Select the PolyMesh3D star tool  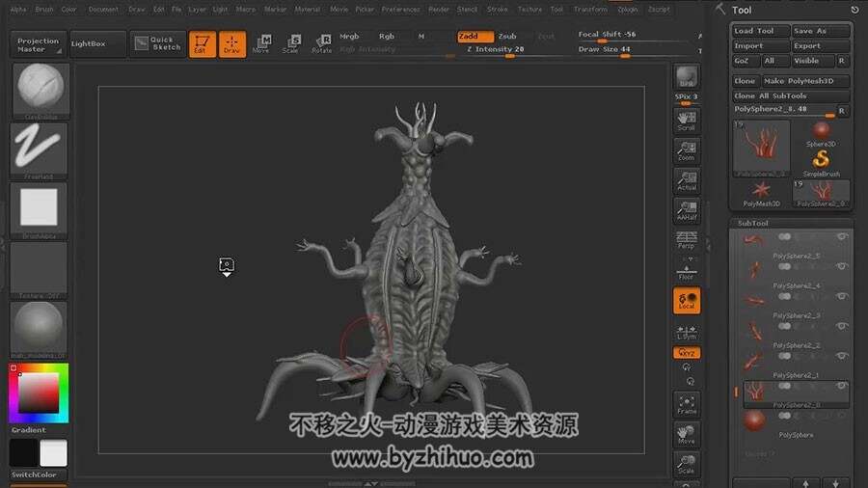tap(761, 193)
